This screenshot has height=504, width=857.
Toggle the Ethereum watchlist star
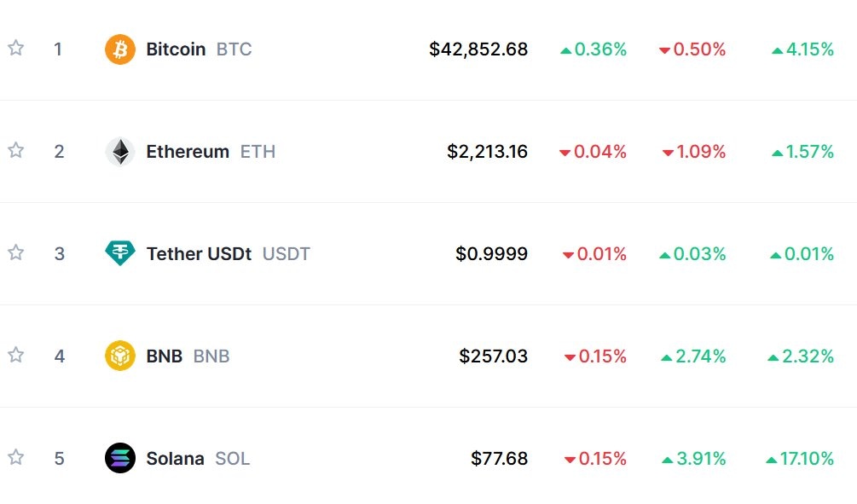15,150
